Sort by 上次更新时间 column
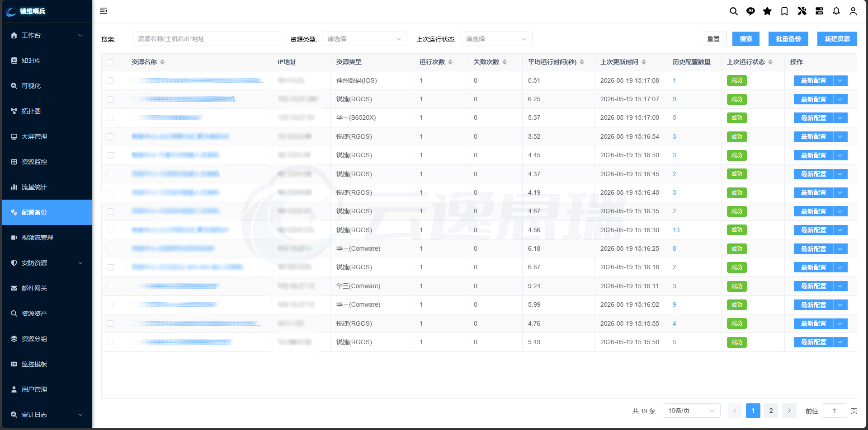Image resolution: width=868 pixels, height=430 pixels. pyautogui.click(x=644, y=62)
